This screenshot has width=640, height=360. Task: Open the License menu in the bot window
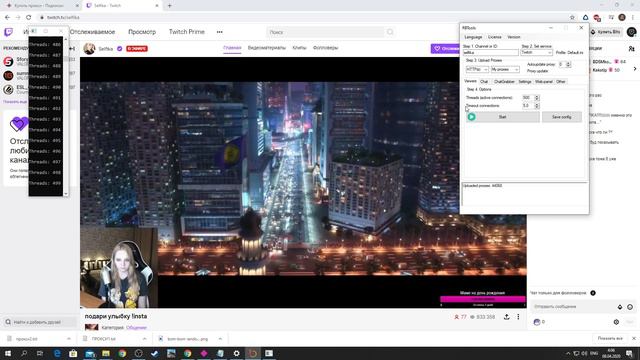pos(494,37)
